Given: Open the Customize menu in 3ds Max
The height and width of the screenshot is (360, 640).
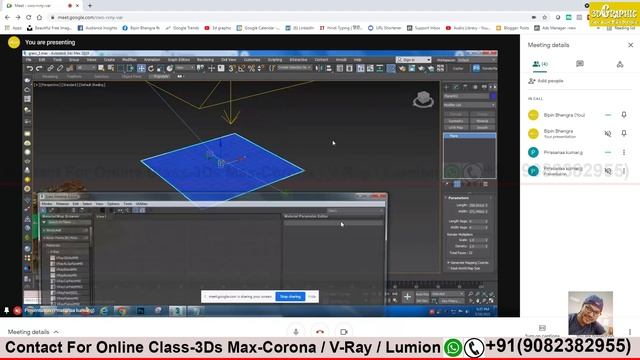Looking at the screenshot, I should 252,60.
